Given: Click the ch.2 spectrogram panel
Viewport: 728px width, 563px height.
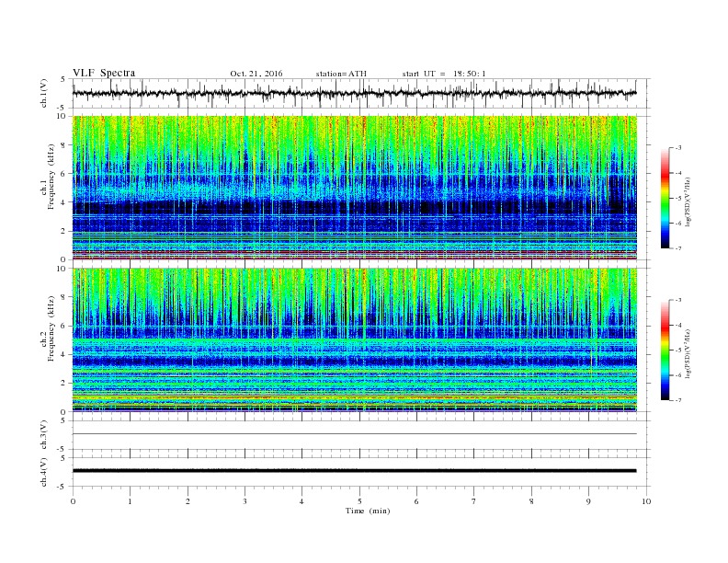Looking at the screenshot, I should (x=355, y=340).
